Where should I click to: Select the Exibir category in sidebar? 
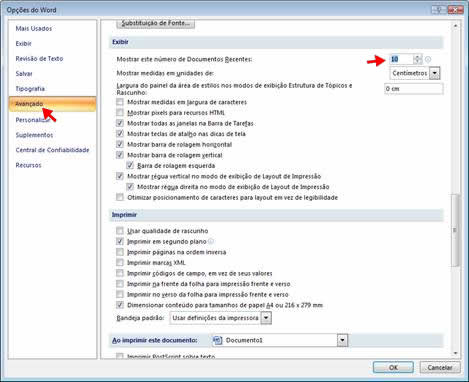point(23,44)
